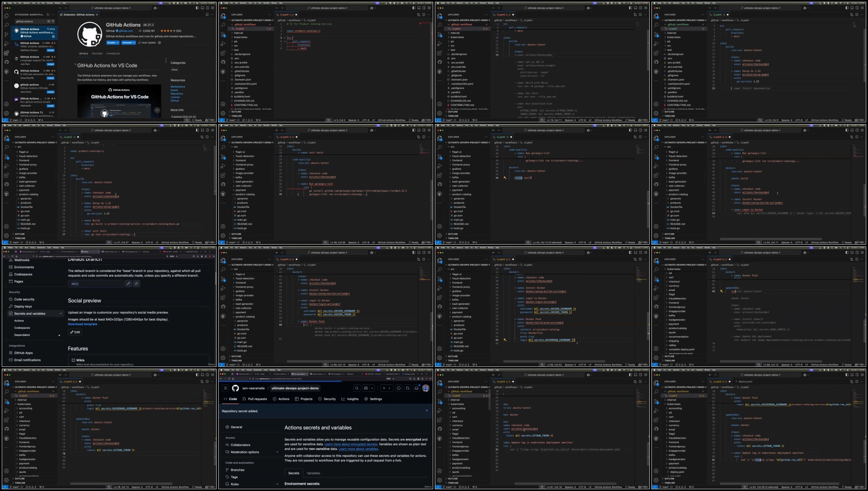The height and width of the screenshot is (491, 868).
Task: Clear extensions search results with the list icon
Action: (x=49, y=21)
